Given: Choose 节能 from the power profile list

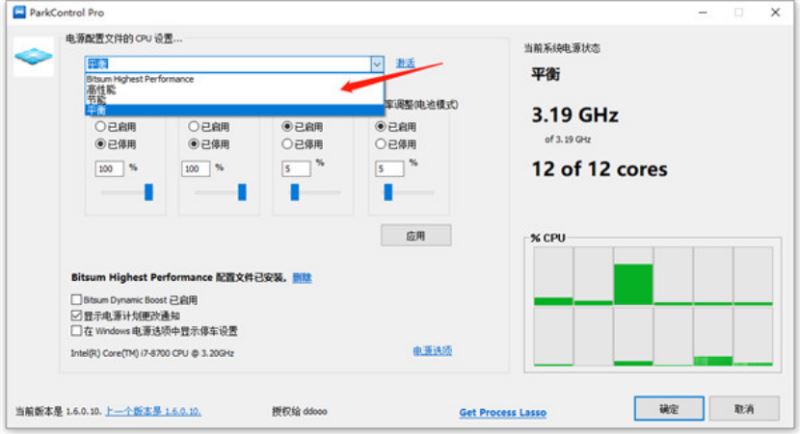Looking at the screenshot, I should (x=234, y=99).
